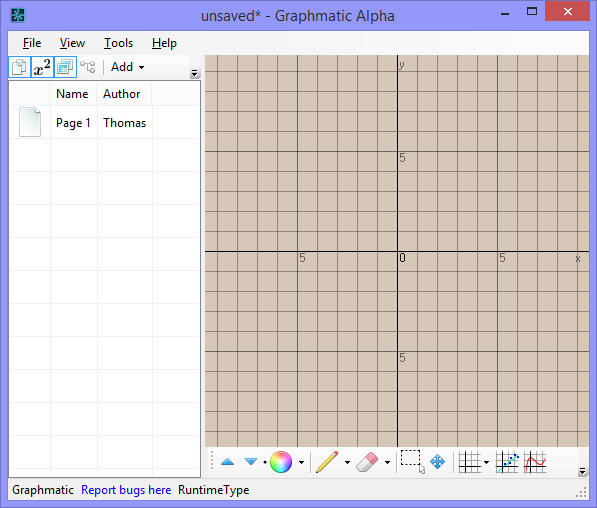This screenshot has height=508, width=597.
Task: Toggle the x² equations panel button
Action: (x=42, y=67)
